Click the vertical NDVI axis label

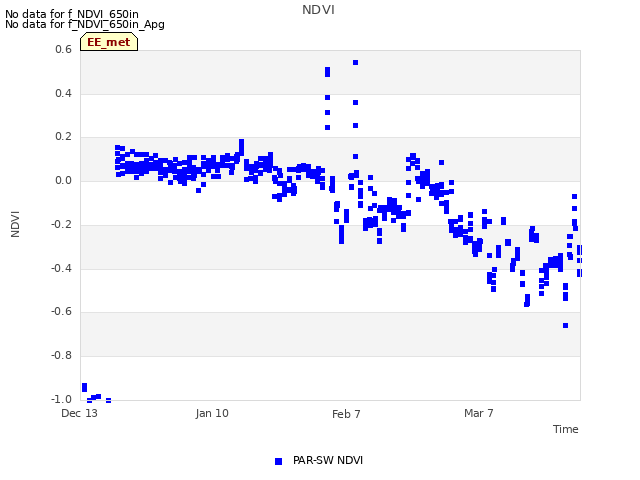[x=15, y=224]
